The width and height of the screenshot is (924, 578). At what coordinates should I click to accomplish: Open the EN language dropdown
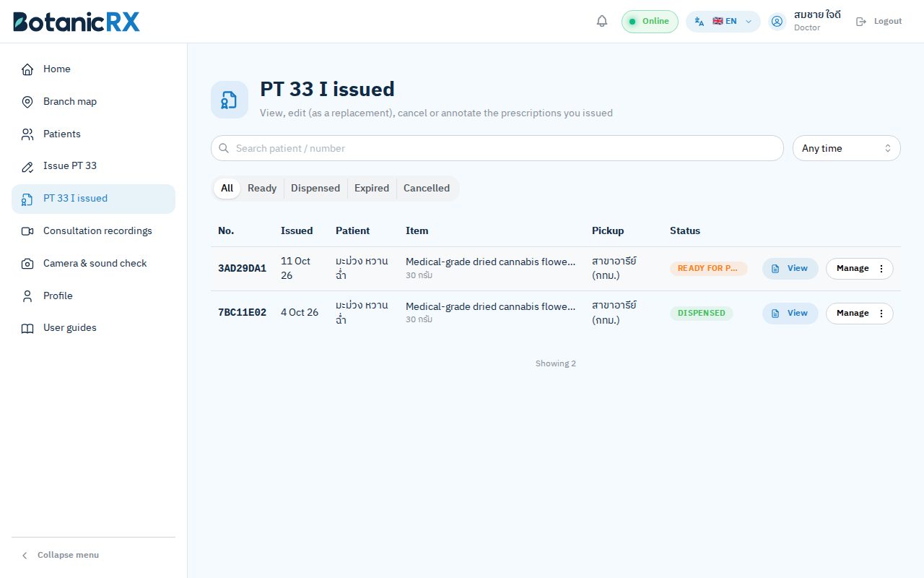coord(723,22)
